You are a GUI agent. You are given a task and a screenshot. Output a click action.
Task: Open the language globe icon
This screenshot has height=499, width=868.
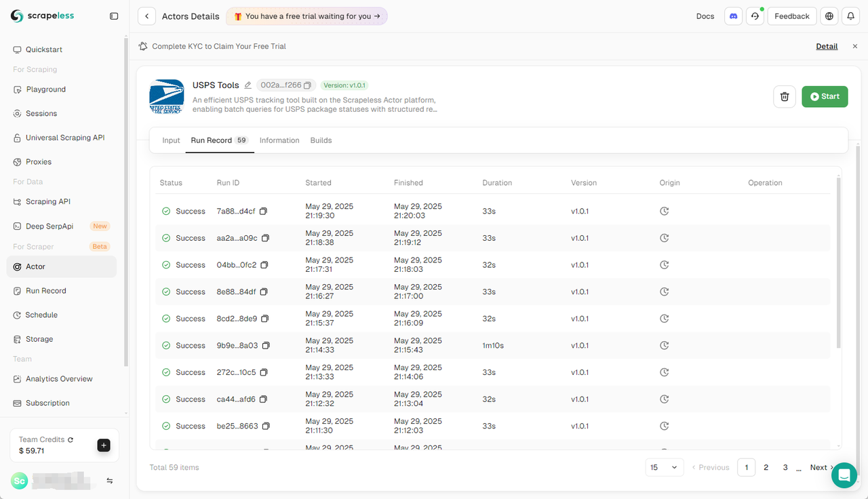(x=829, y=16)
